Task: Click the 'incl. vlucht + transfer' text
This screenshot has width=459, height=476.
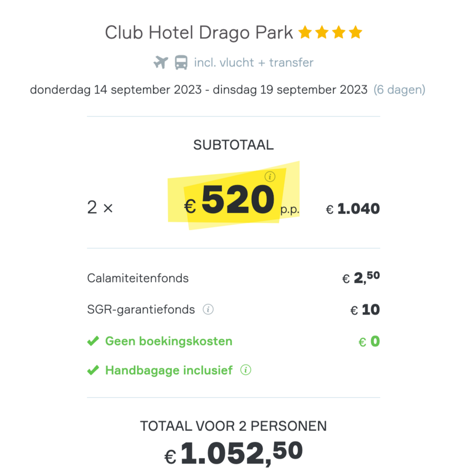Action: pyautogui.click(x=254, y=63)
